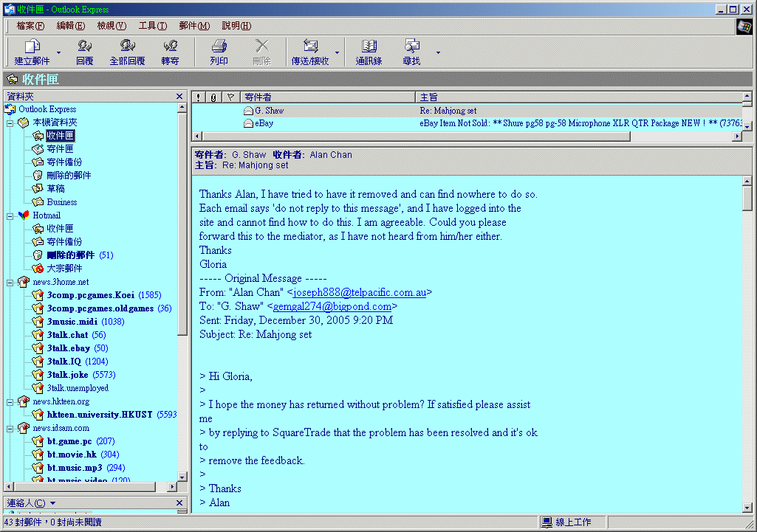Select the 3talk.ebay newsgroup
The width and height of the screenshot is (757, 532).
coord(69,348)
